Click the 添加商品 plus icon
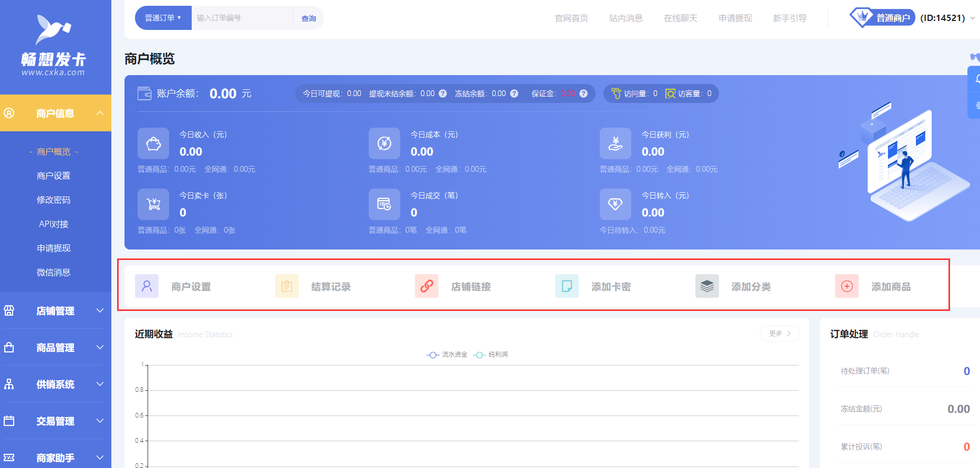The height and width of the screenshot is (468, 980). click(x=847, y=286)
